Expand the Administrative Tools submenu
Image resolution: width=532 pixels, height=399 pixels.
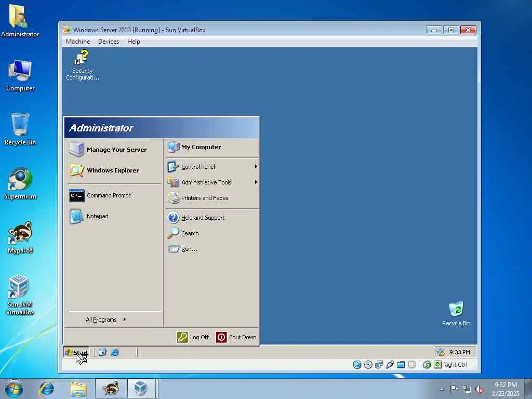tap(212, 182)
